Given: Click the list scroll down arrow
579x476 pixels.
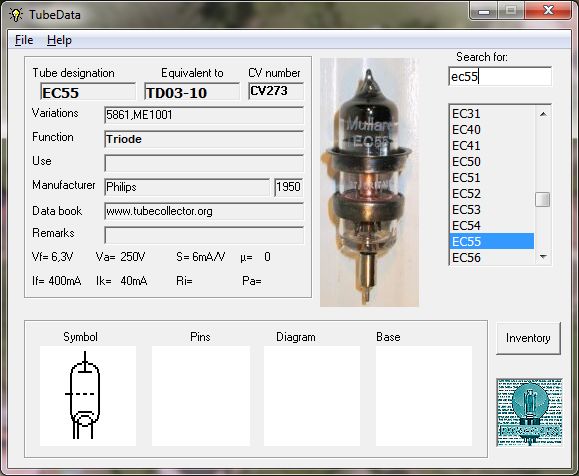Looking at the screenshot, I should coord(543,256).
